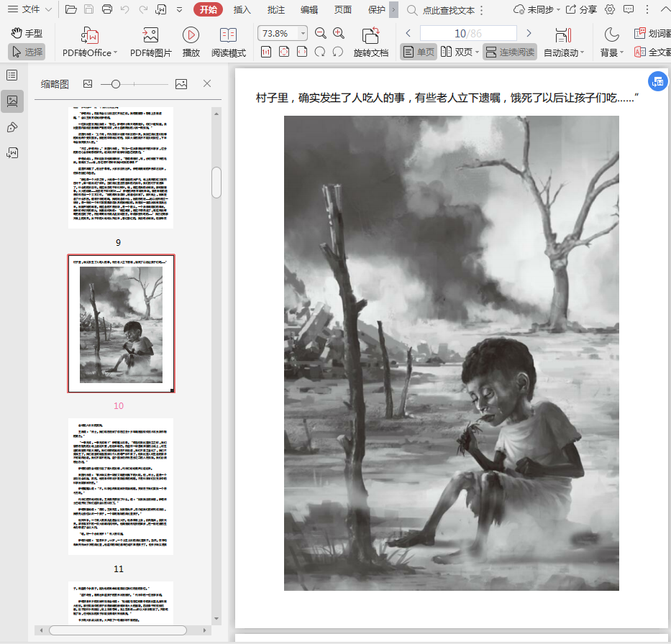Viewport: 671px width, 644px height.
Task: Expand the quick access toolbar dropdown
Action: point(179,9)
